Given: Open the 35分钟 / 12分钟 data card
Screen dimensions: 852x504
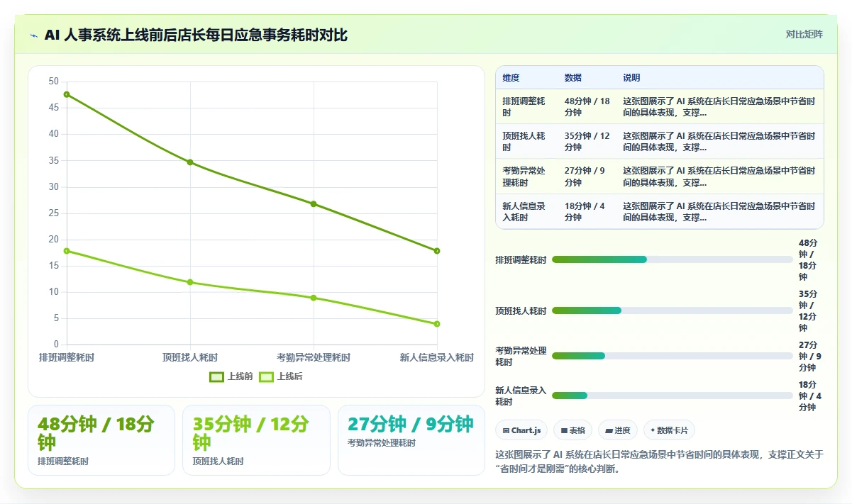Looking at the screenshot, I should (x=256, y=440).
